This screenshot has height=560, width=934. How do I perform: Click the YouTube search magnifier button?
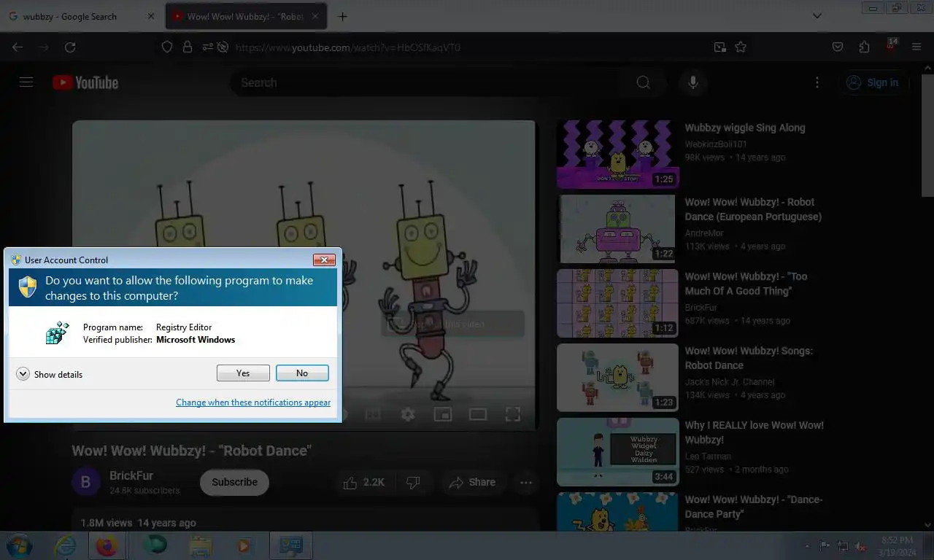(x=643, y=82)
